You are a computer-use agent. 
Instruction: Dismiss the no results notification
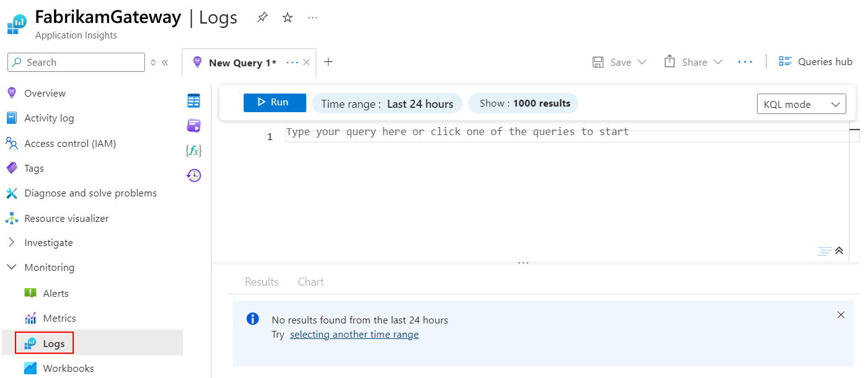coord(841,314)
